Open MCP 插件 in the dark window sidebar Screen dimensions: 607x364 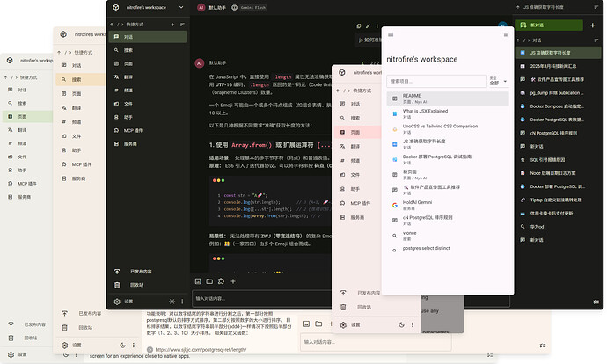[x=148, y=130]
